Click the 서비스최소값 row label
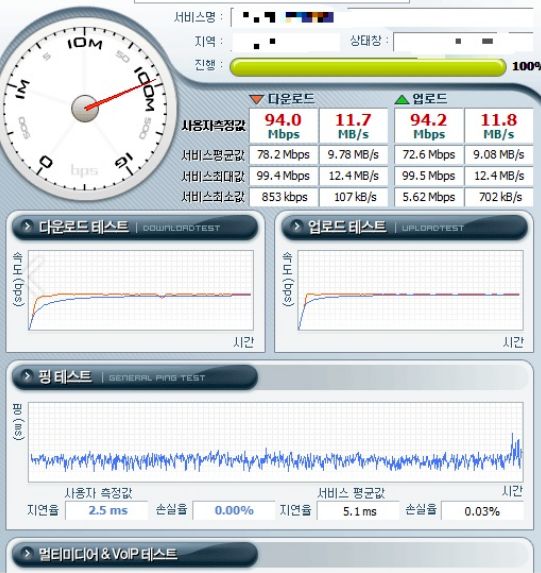Viewport: 541px width, 573px height. [x=213, y=197]
